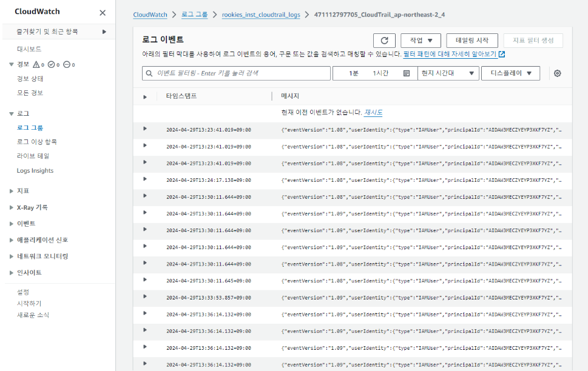Click the alarm warning triangle icon
Screen dimensions: 588x371
click(36, 64)
